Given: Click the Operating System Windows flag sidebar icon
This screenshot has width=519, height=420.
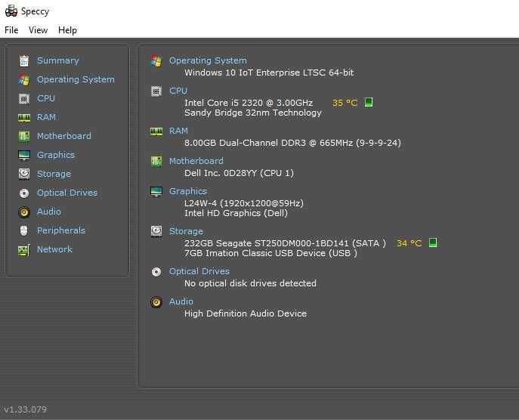Looking at the screenshot, I should coord(24,80).
